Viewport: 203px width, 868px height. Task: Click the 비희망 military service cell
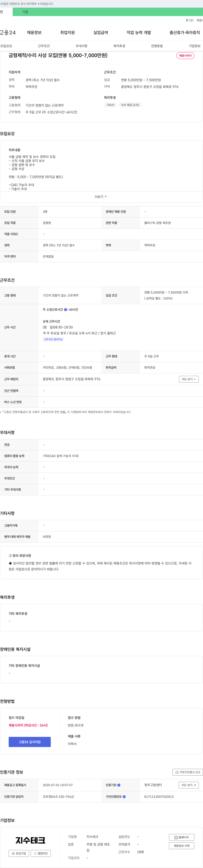coord(47,537)
